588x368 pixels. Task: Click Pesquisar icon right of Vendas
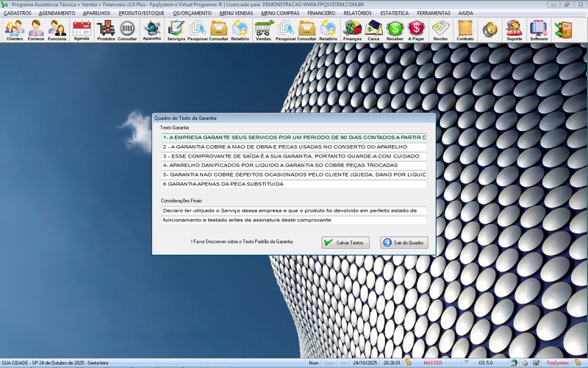point(286,30)
